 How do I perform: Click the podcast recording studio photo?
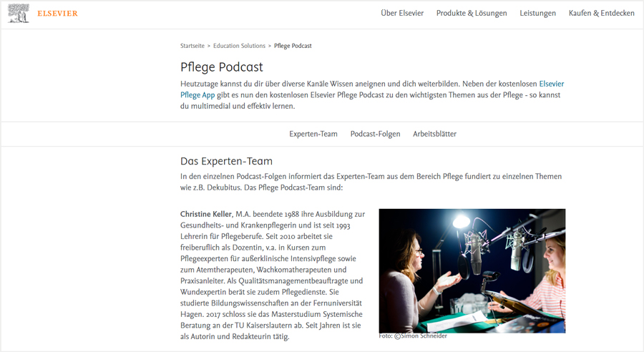(472, 270)
